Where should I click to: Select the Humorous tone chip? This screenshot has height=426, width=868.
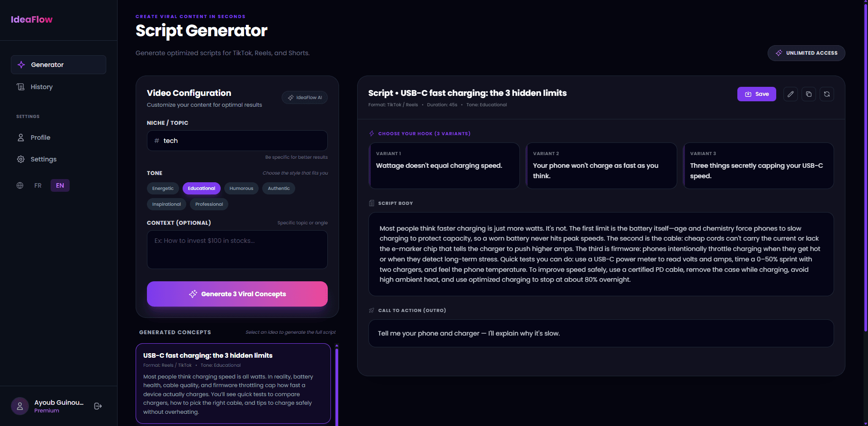(241, 188)
